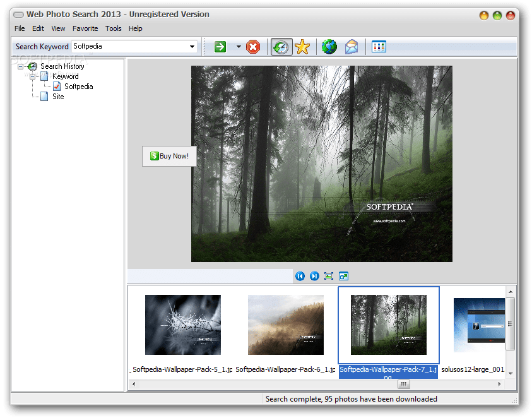Open the View menu

tap(58, 28)
